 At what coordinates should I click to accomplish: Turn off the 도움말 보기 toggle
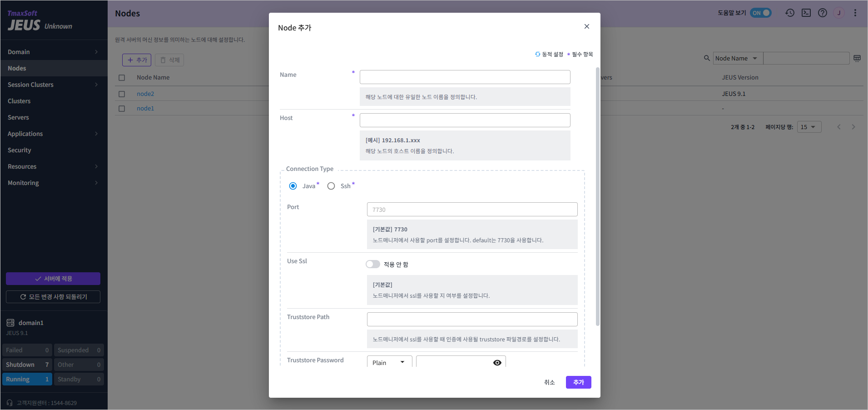[x=761, y=13]
